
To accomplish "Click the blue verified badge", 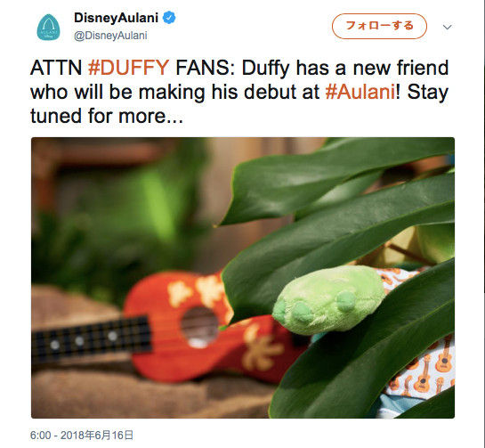I will tap(169, 18).
